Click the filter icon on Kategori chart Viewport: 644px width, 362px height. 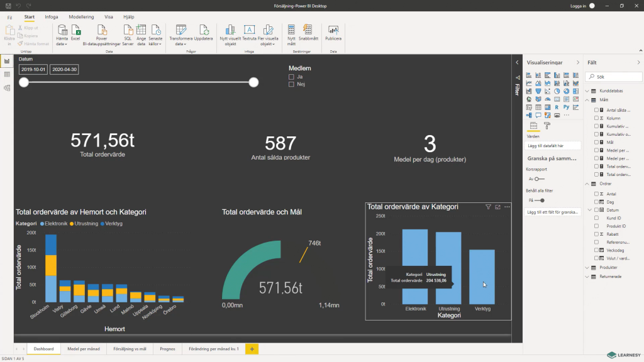(x=488, y=207)
